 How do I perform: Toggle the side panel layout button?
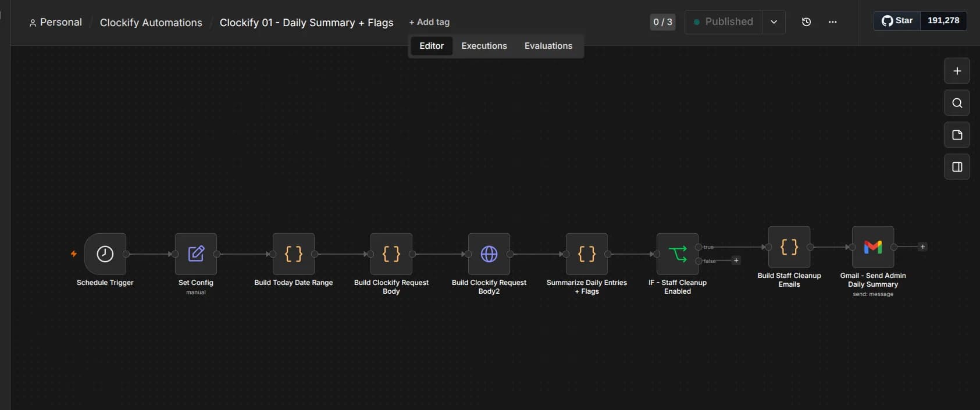[957, 167]
